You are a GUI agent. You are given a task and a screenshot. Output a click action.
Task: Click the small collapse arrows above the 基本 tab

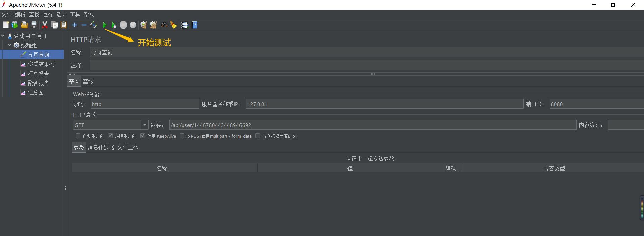(x=72, y=74)
